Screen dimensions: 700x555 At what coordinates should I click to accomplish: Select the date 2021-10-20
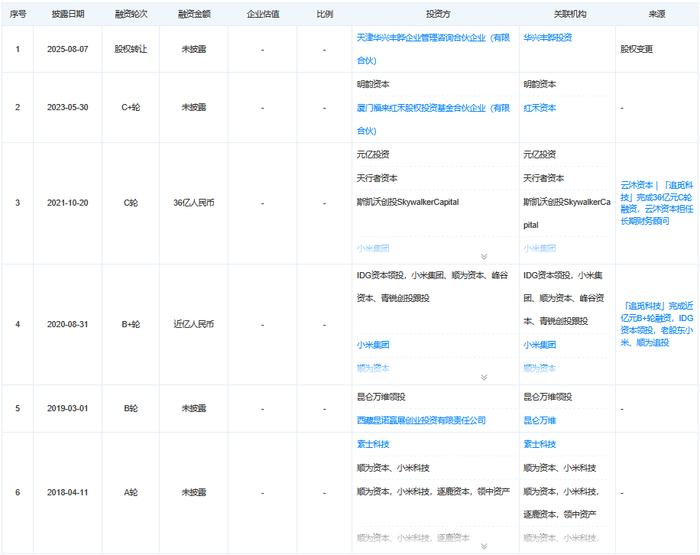click(68, 203)
